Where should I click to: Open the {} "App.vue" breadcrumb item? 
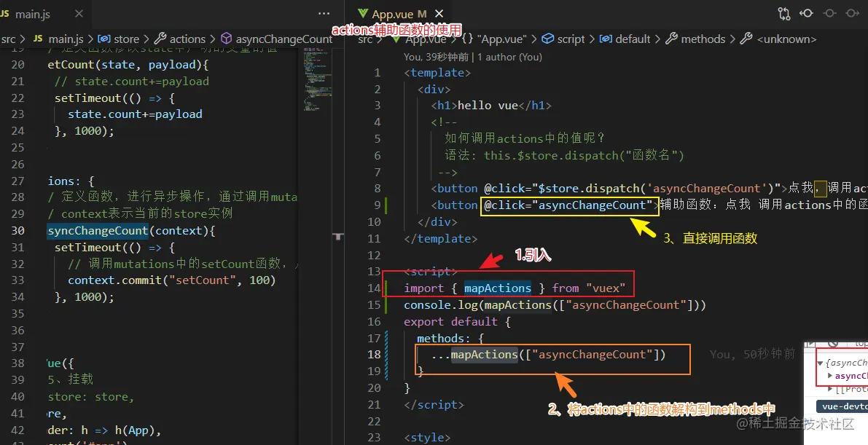tap(494, 39)
